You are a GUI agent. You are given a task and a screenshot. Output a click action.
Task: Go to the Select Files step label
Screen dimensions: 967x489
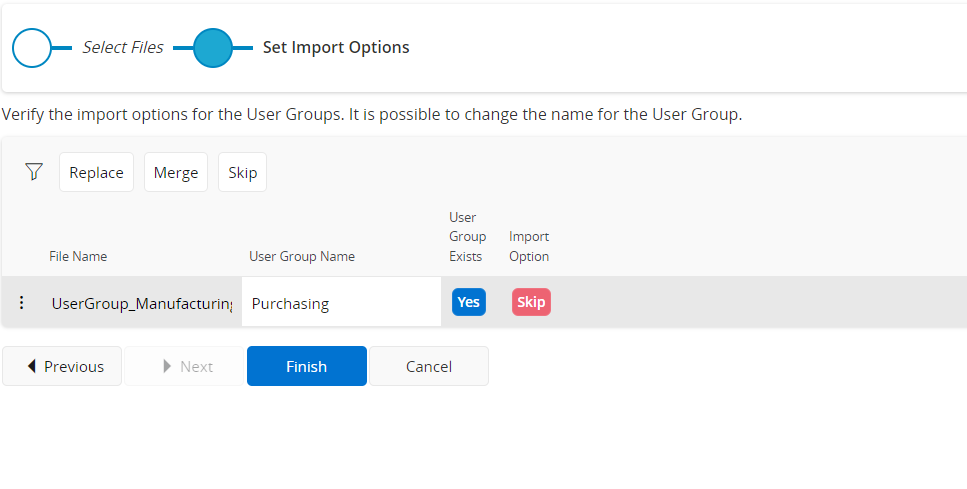point(122,47)
